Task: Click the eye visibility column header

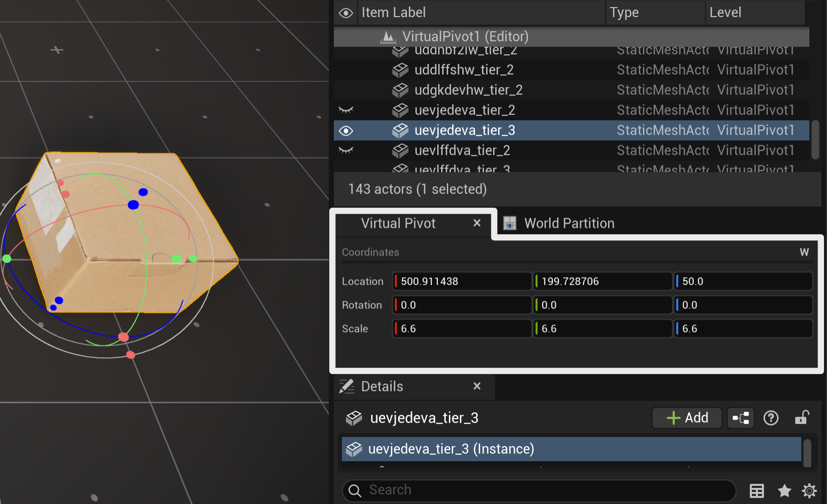Action: [346, 13]
